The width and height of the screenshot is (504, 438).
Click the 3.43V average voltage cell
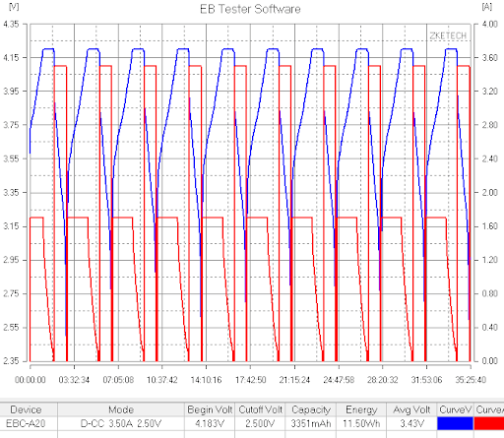click(411, 423)
